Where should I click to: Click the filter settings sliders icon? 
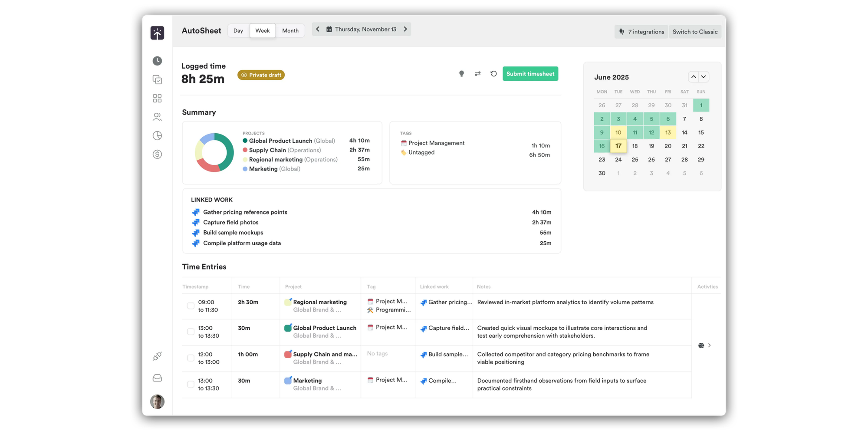(x=477, y=74)
